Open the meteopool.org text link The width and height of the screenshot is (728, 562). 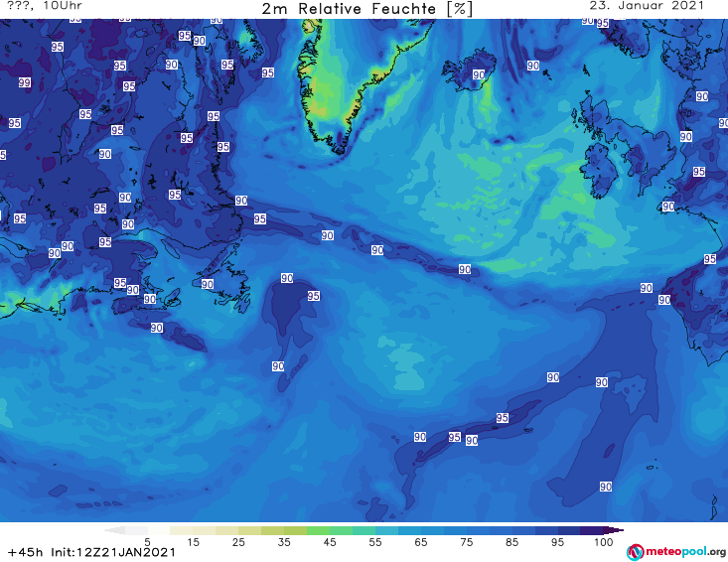[685, 552]
